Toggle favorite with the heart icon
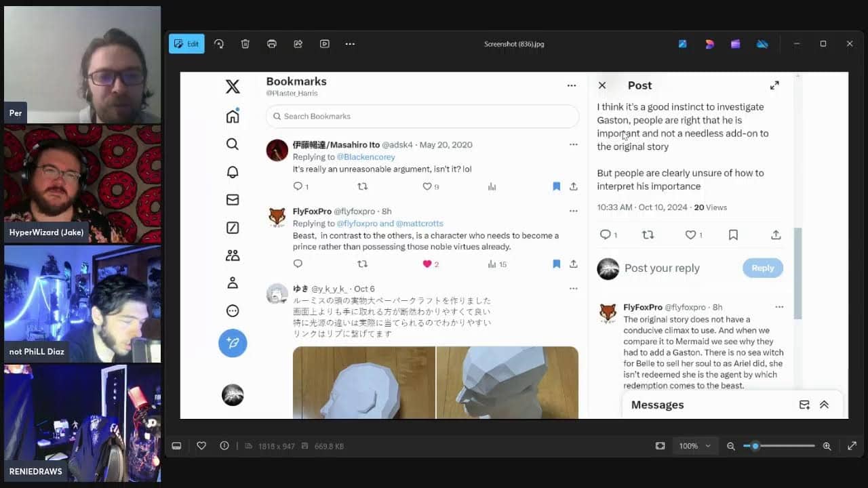The image size is (868, 488). [201, 446]
